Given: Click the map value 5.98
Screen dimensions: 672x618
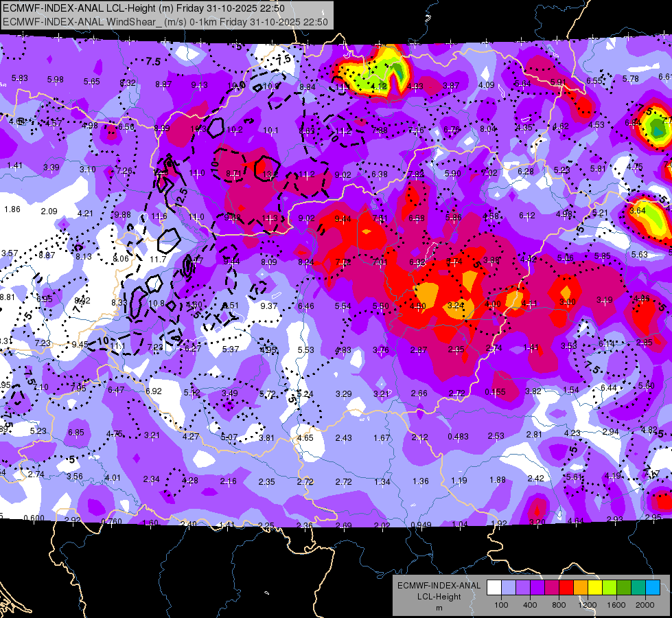Looking at the screenshot, I should coord(56,80).
